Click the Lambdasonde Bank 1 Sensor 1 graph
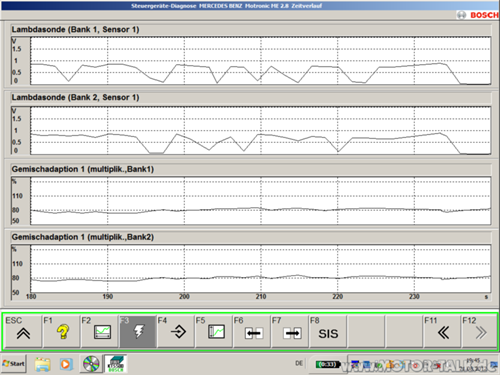500x375 pixels. [x=260, y=61]
